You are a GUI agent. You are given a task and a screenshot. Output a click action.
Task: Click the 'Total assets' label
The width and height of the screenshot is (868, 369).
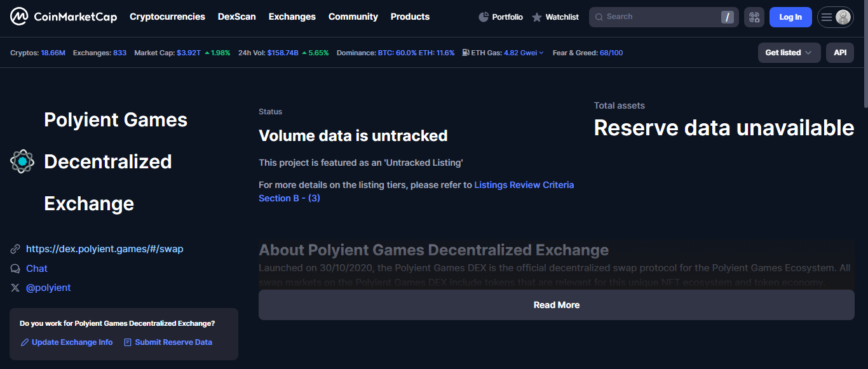tap(620, 105)
